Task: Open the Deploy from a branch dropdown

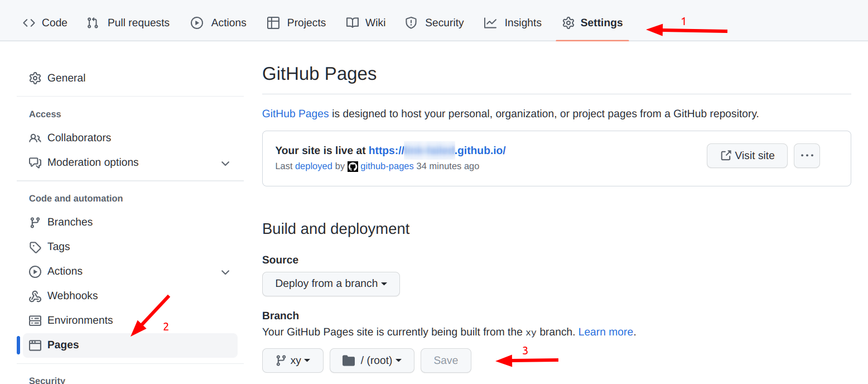Action: (x=331, y=284)
